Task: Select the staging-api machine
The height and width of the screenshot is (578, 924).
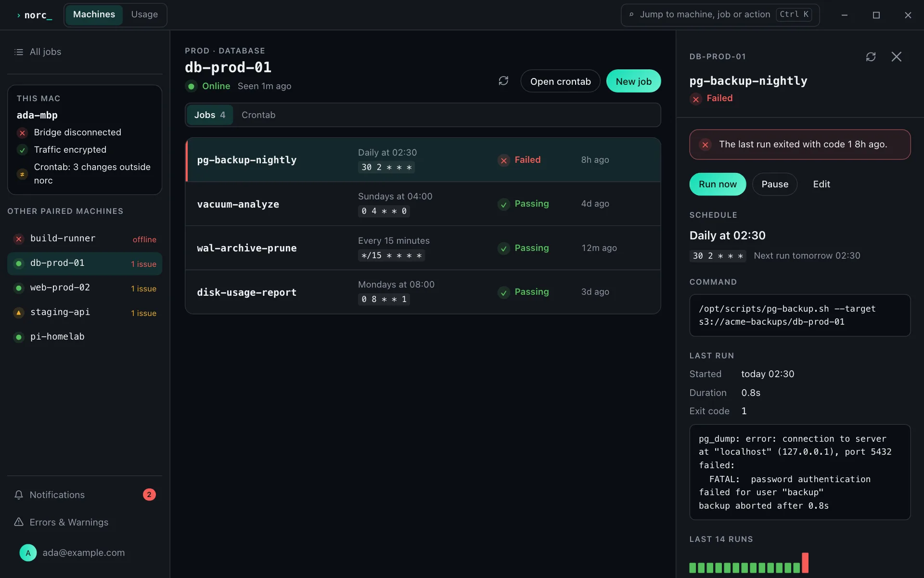Action: coord(85,313)
